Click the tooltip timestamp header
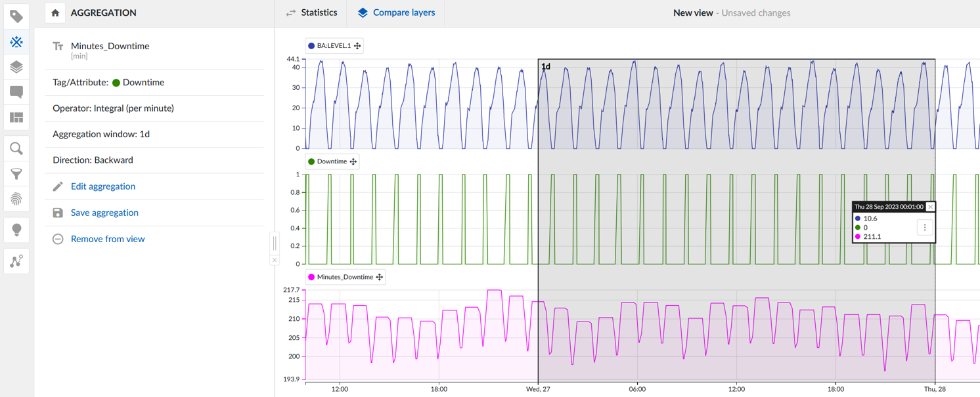Screen dimensions: 980x397 click(x=889, y=207)
